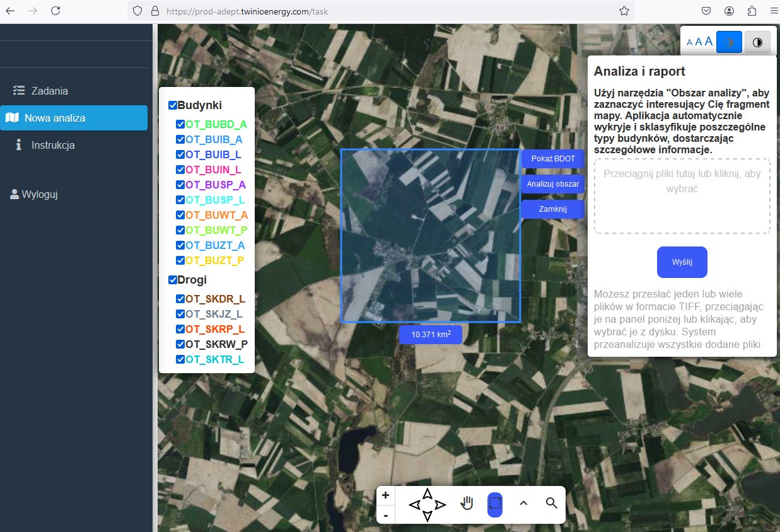Switch to gray high-contrast mode icon
This screenshot has height=532, width=780.
(757, 42)
